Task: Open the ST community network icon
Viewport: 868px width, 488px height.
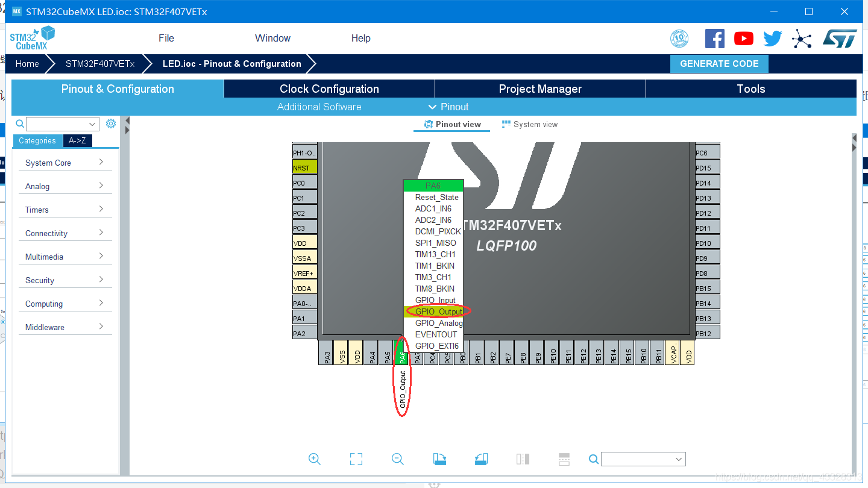Action: coord(802,39)
